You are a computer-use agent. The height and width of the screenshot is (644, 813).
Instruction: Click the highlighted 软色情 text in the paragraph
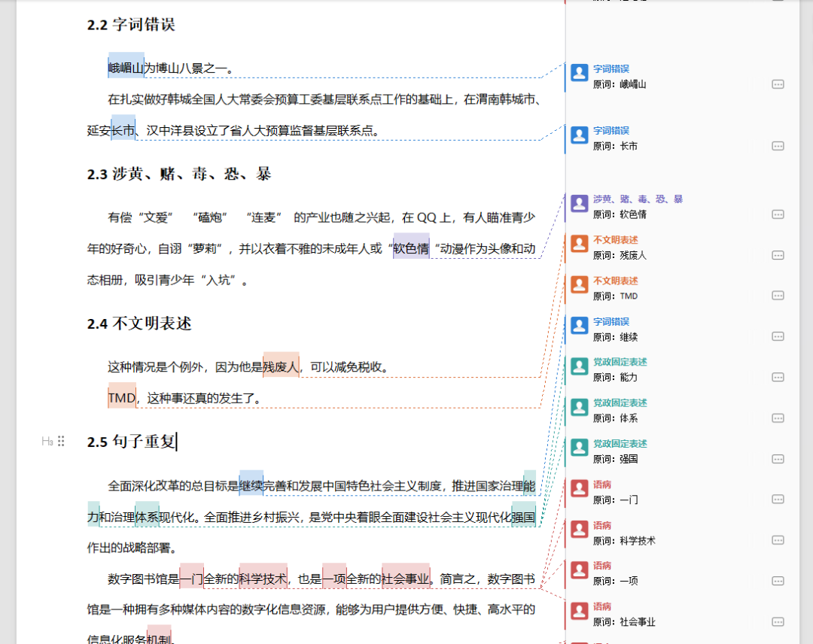(411, 248)
